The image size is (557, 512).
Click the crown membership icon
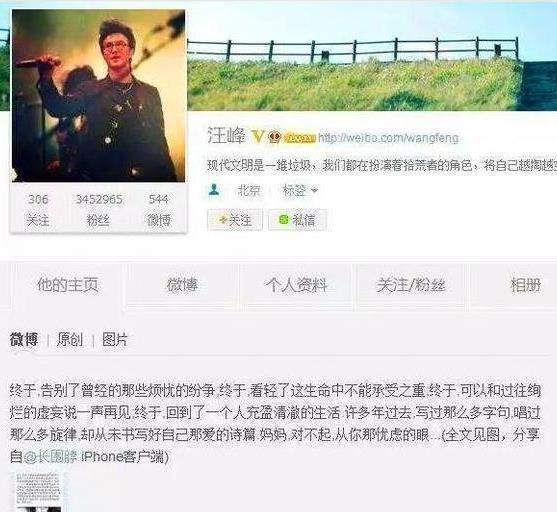pyautogui.click(x=274, y=137)
